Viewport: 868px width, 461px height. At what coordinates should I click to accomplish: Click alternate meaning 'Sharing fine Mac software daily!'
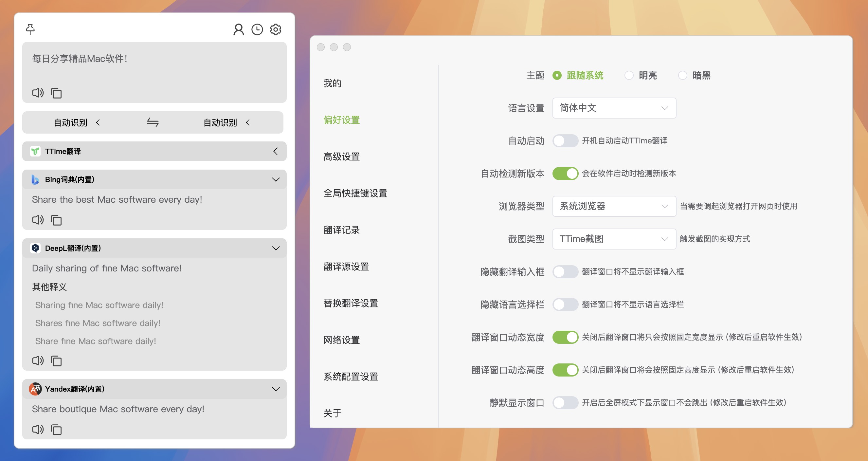tap(99, 305)
